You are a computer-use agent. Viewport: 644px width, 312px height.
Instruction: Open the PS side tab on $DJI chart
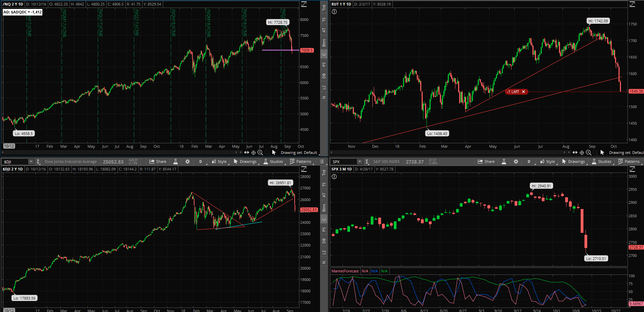[x=324, y=229]
